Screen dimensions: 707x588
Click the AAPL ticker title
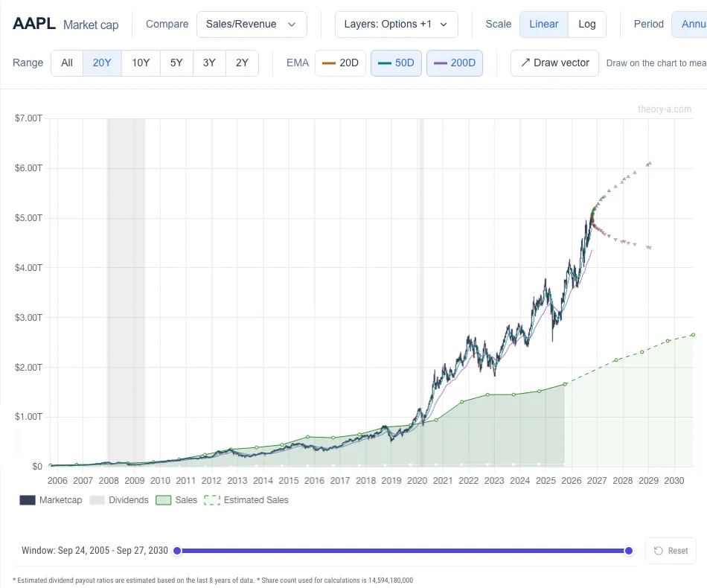34,24
